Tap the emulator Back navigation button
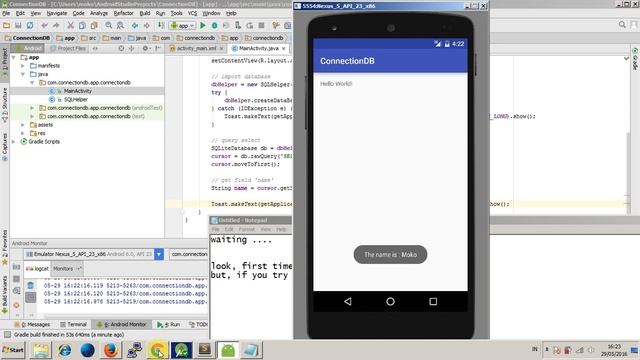Image resolution: width=640 pixels, height=360 pixels. pyautogui.click(x=348, y=301)
